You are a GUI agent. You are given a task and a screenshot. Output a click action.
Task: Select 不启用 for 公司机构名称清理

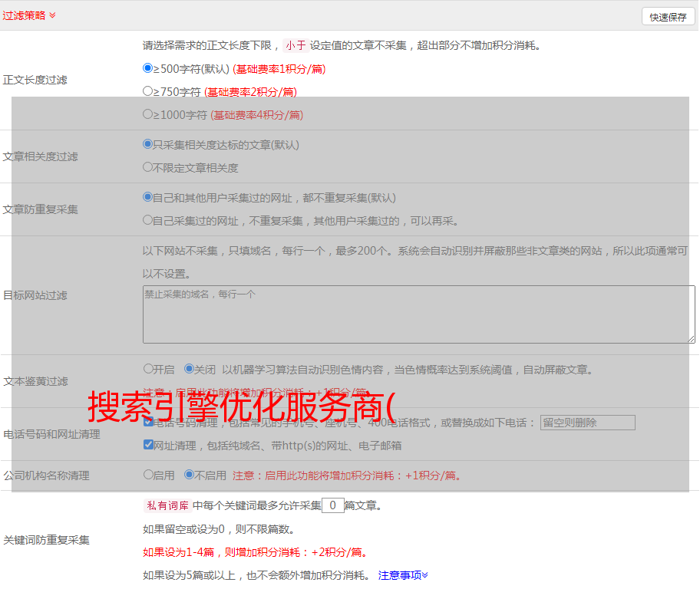coord(189,475)
